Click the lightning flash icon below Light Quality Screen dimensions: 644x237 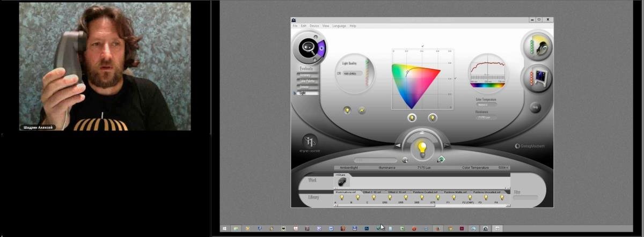pos(361,110)
